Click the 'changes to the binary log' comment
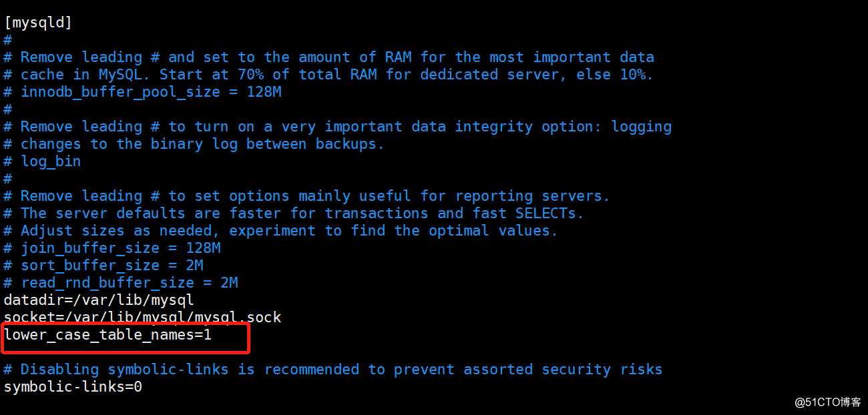The image size is (868, 415). click(194, 144)
